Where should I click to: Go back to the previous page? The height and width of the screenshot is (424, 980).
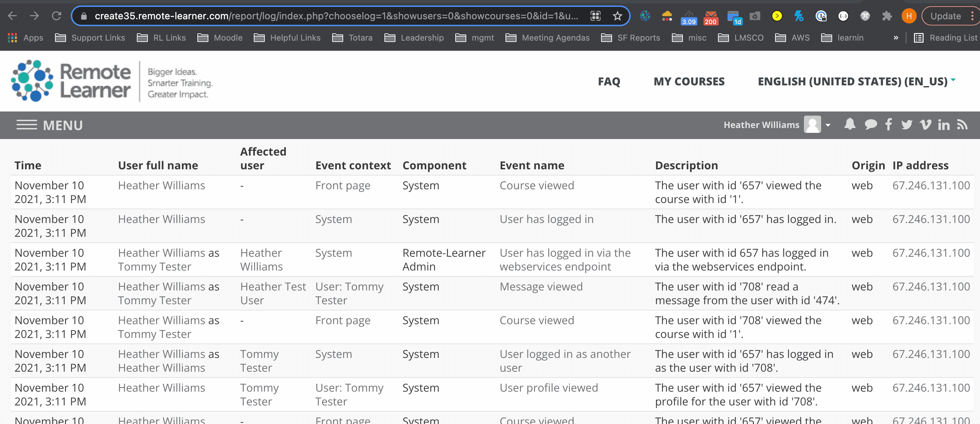tap(13, 16)
